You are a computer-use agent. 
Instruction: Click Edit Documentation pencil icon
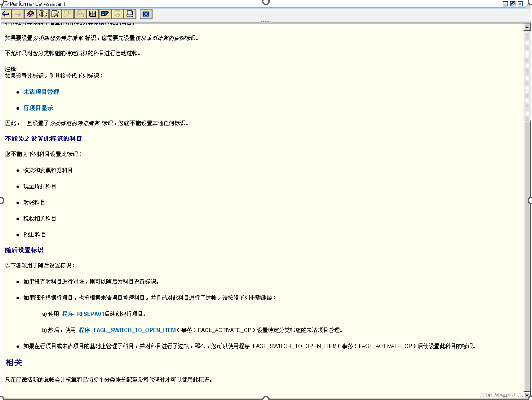(x=55, y=14)
